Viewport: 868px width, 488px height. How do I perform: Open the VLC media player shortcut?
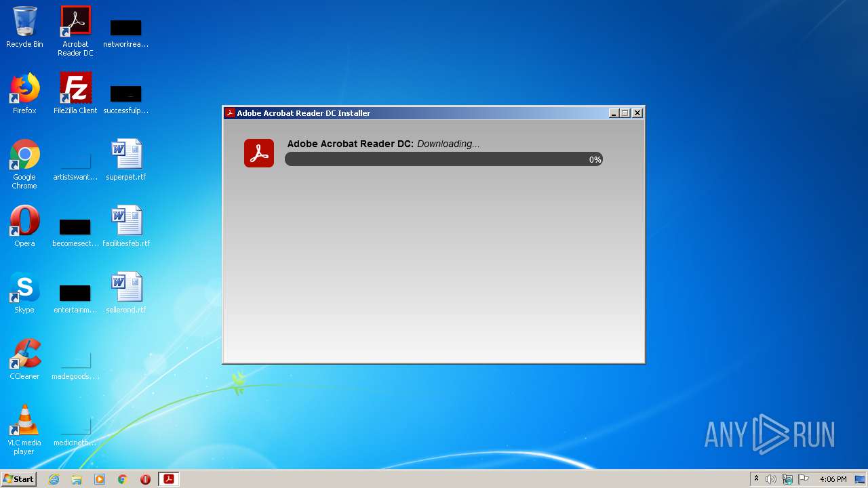click(24, 430)
